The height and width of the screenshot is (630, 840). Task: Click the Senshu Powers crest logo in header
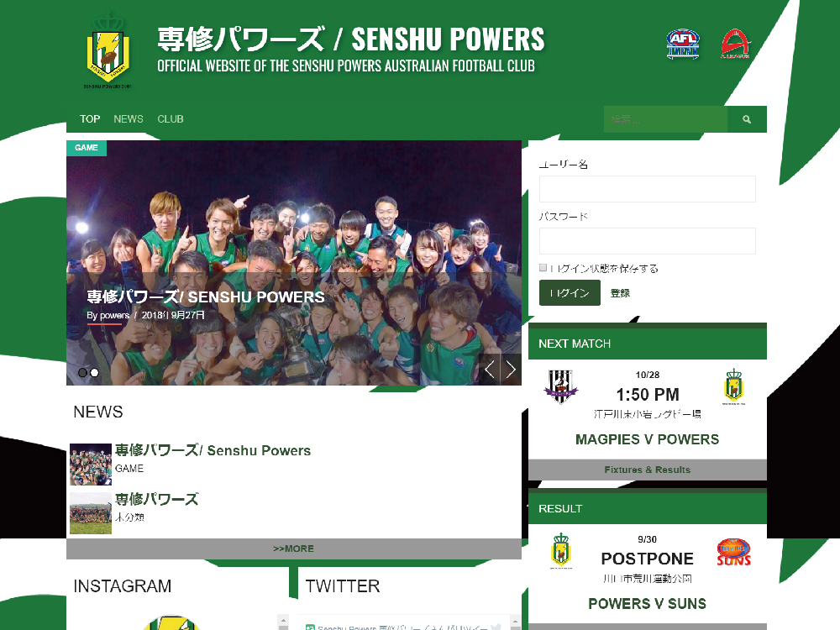[108, 50]
